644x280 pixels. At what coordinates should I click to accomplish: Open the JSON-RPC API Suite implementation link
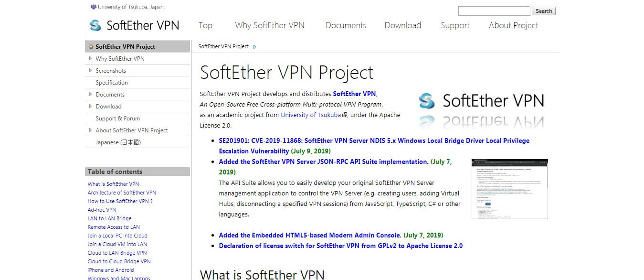[x=324, y=162]
